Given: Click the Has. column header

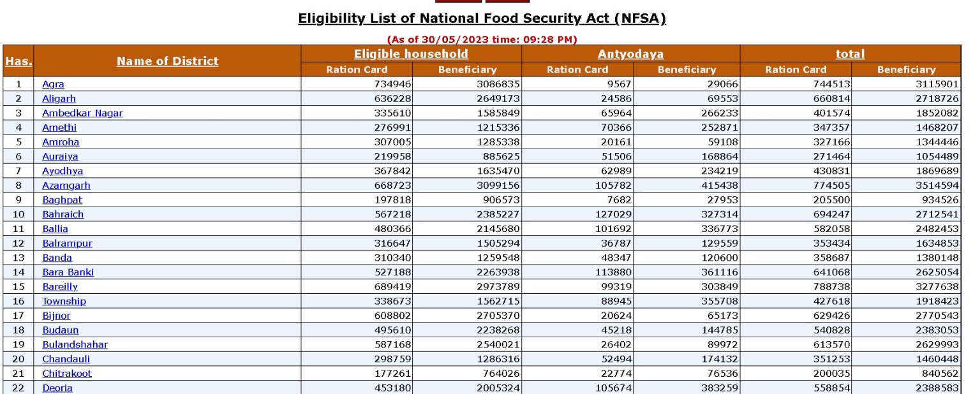Looking at the screenshot, I should click(18, 61).
